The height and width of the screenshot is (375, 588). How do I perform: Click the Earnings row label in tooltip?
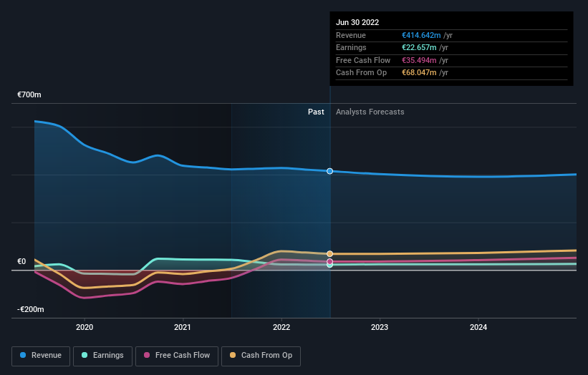click(x=351, y=47)
